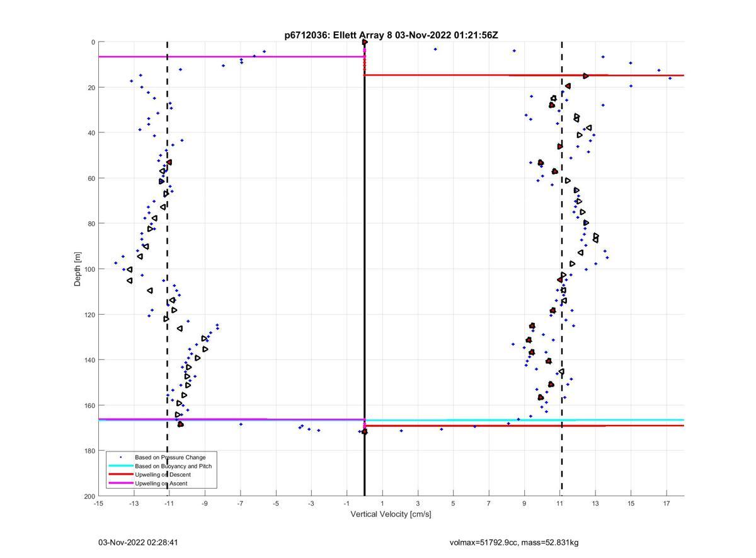Click y-axis tick label '180'
The width and height of the screenshot is (756, 558).
tap(89, 451)
